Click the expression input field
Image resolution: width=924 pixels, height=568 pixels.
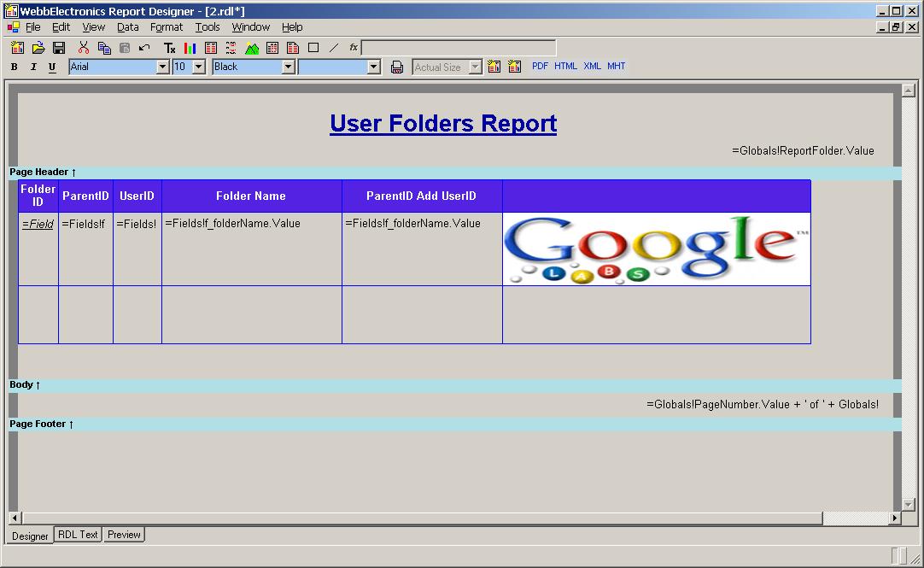(x=459, y=48)
